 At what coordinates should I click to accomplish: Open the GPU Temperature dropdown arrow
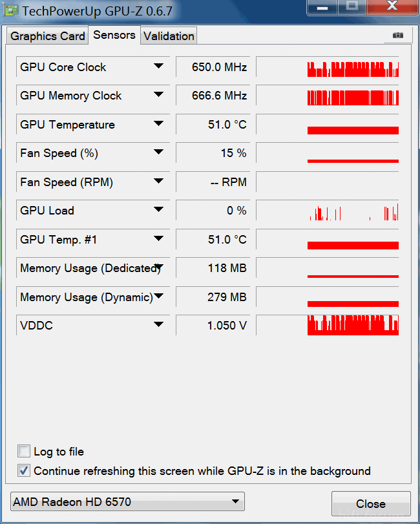pos(158,124)
